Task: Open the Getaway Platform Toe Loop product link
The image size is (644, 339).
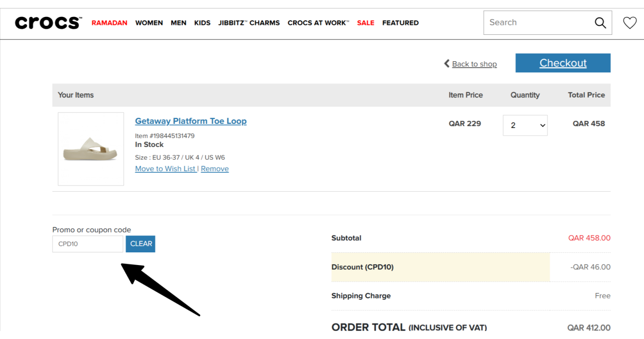Action: pyautogui.click(x=191, y=121)
